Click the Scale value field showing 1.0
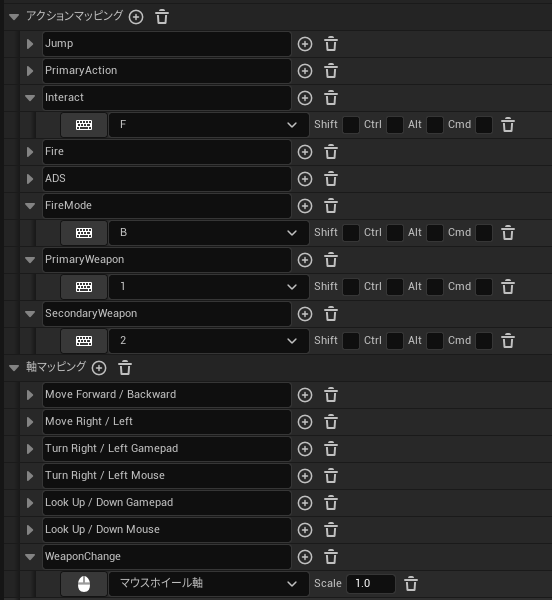This screenshot has height=600, width=552. pos(371,584)
